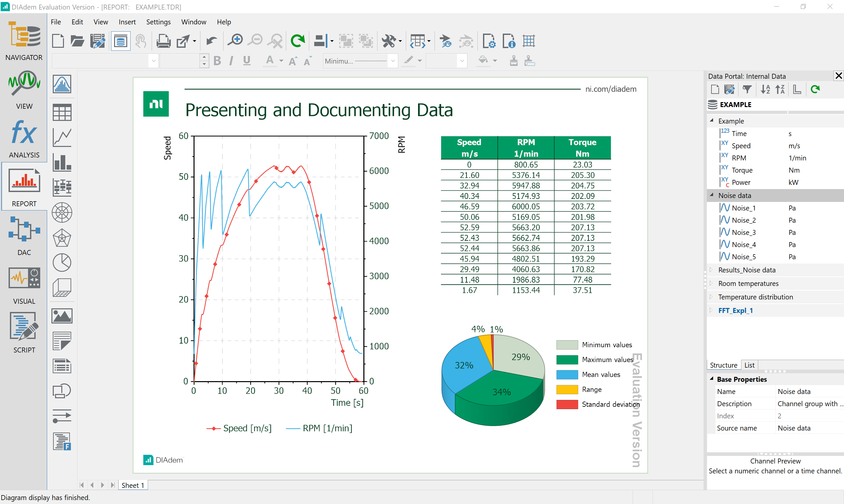Select the pie chart tool
The image size is (844, 504).
[62, 263]
